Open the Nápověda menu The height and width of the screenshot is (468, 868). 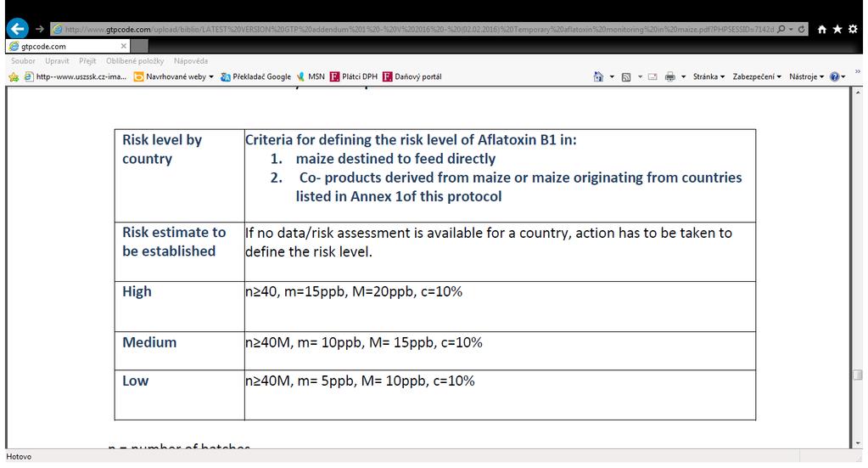(191, 61)
